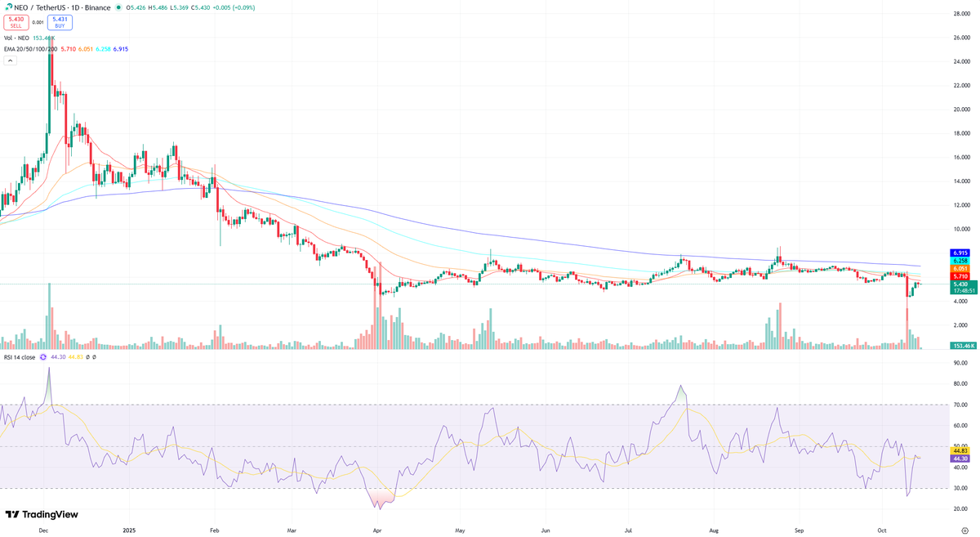The image size is (980, 537).
Task: Open the 1D timeframe selector
Action: 75,8
